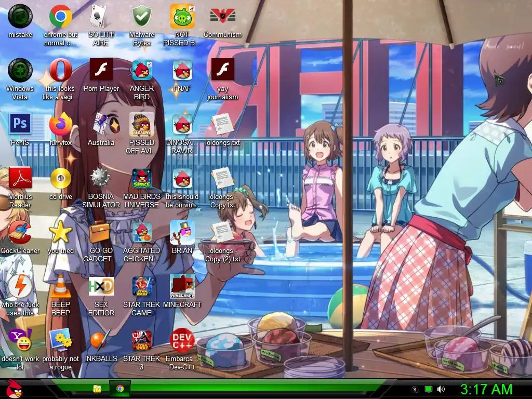Screen dimensions: 532x399
Task: Open the Angry Bird Start button
Action: (x=14, y=389)
